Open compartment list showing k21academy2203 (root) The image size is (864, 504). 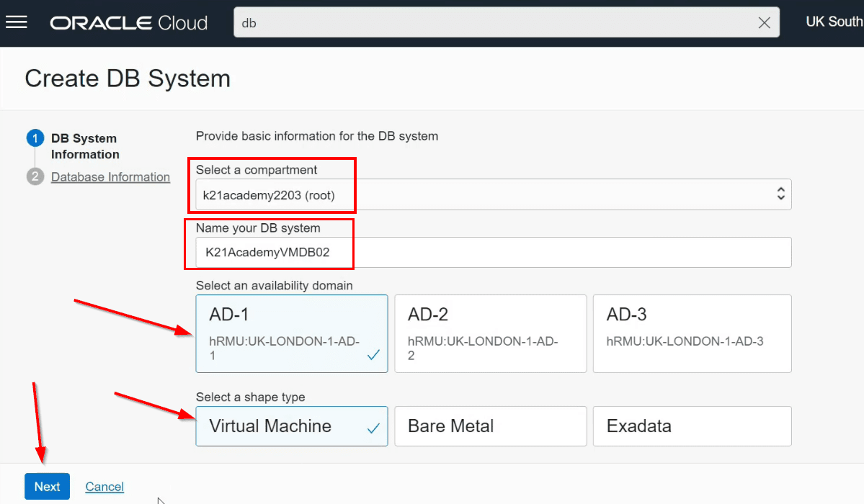pos(493,194)
